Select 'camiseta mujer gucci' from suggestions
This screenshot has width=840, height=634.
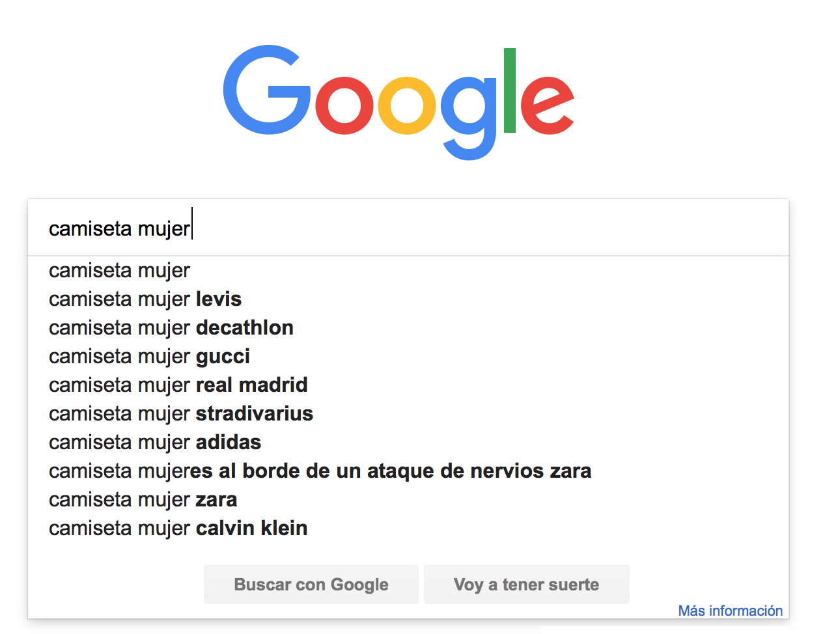(408, 356)
